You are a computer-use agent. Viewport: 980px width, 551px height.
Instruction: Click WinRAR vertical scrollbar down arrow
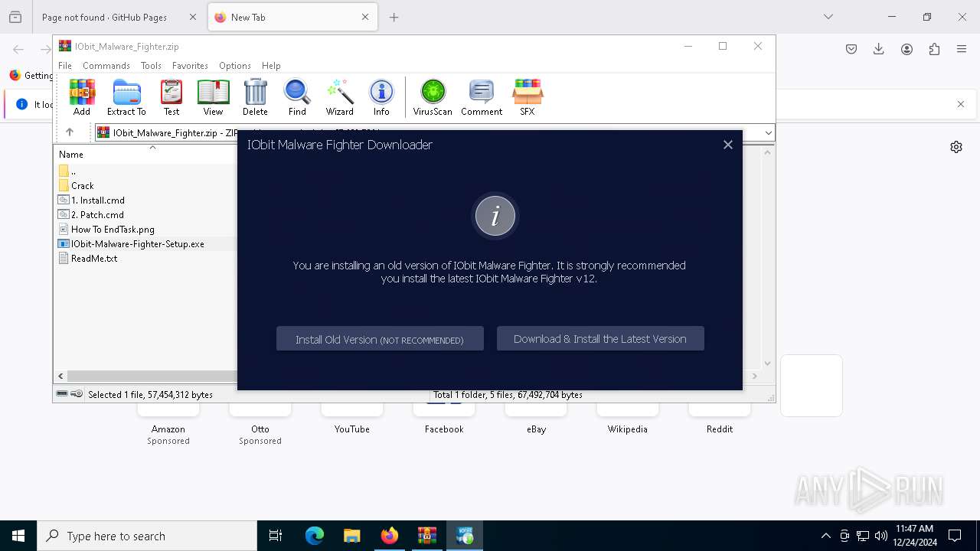point(768,364)
